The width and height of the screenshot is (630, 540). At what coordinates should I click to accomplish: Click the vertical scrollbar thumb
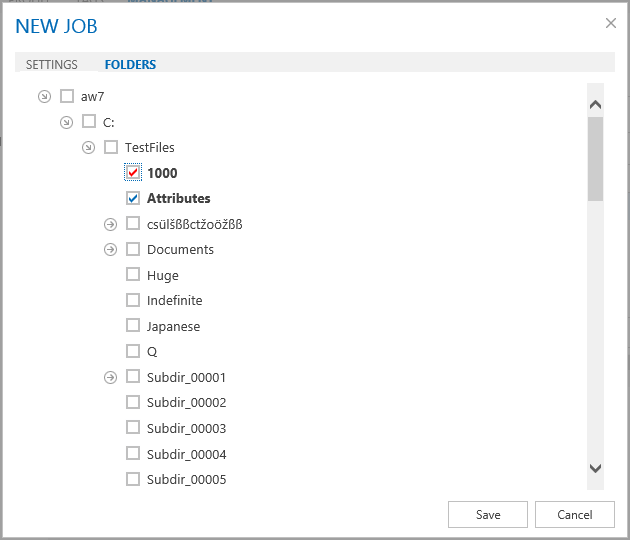[x=595, y=158]
